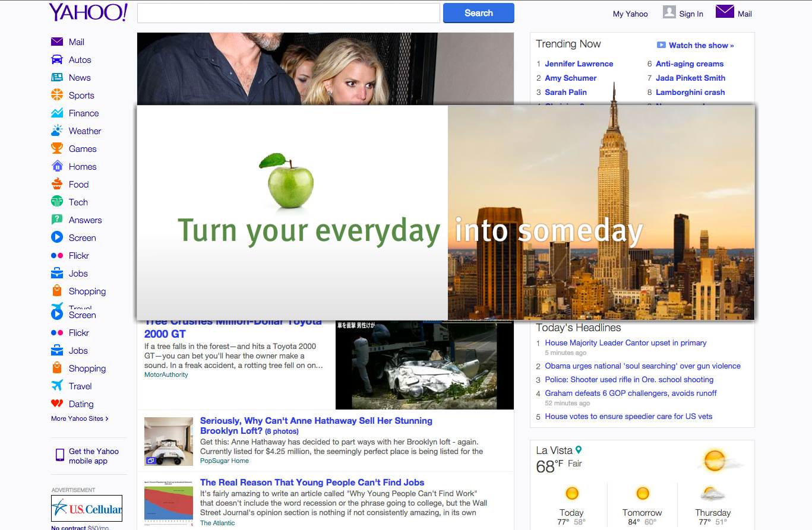The image size is (812, 530).
Task: Open the News newspaper icon
Action: [57, 77]
